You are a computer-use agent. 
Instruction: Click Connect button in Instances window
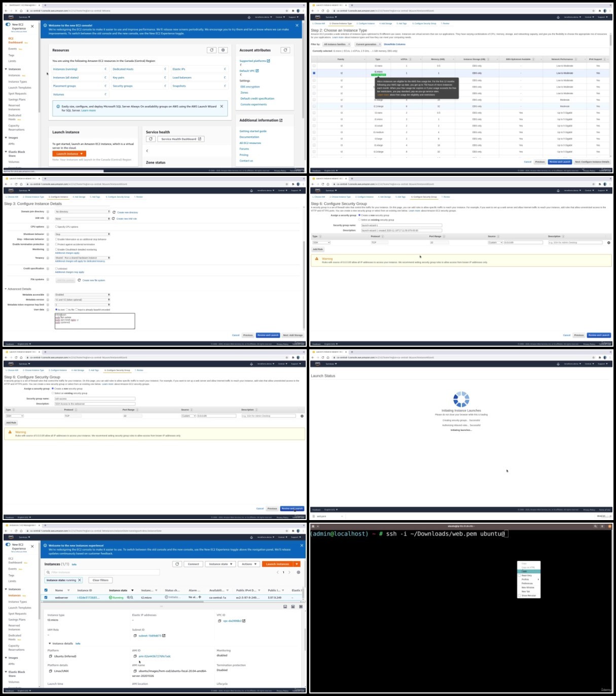[194, 564]
